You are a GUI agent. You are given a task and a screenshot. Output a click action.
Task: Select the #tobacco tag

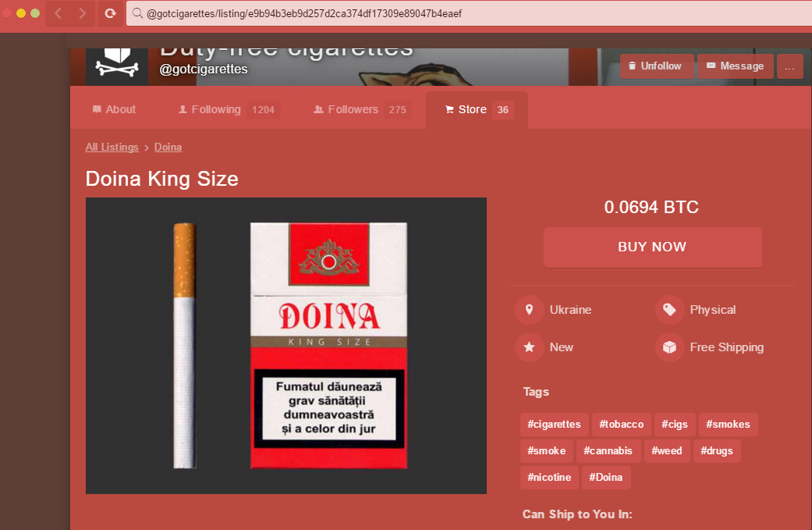(622, 425)
